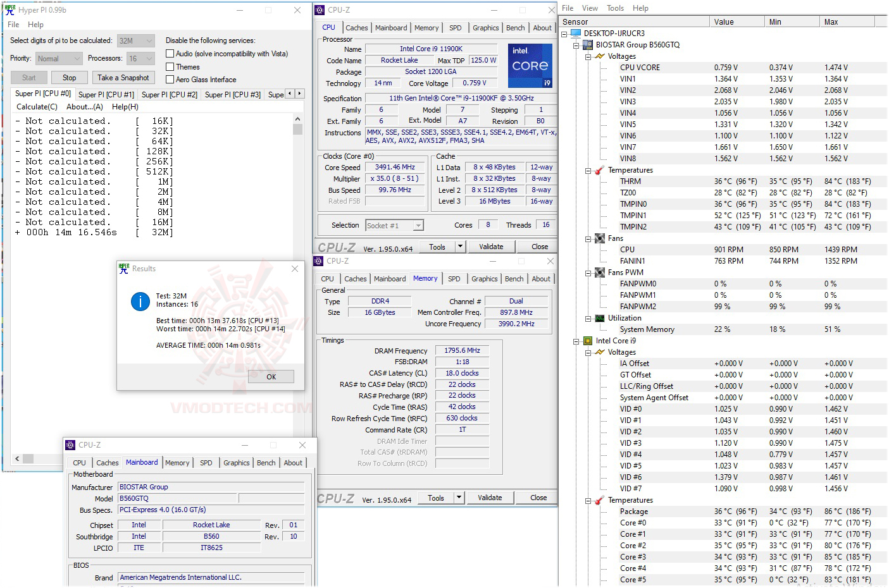Viewport: 889px width, 588px height.
Task: Collapse the Intel Core i9 tree node
Action: click(x=576, y=341)
